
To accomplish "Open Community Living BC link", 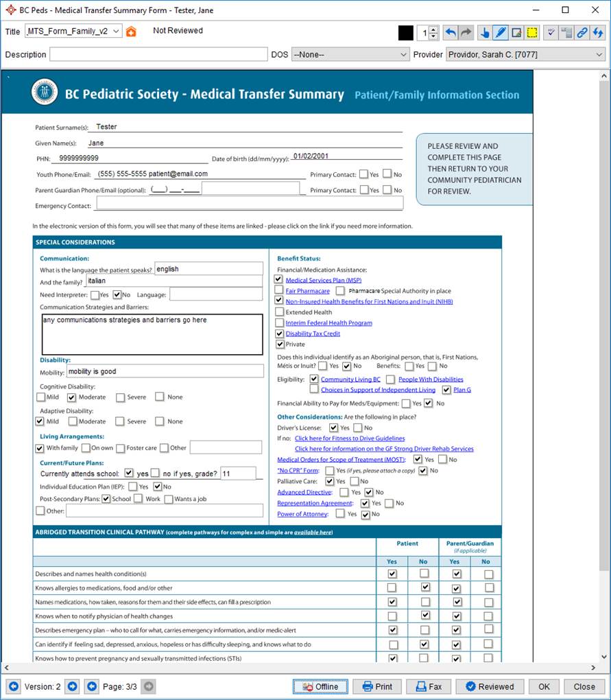I will click(x=350, y=379).
